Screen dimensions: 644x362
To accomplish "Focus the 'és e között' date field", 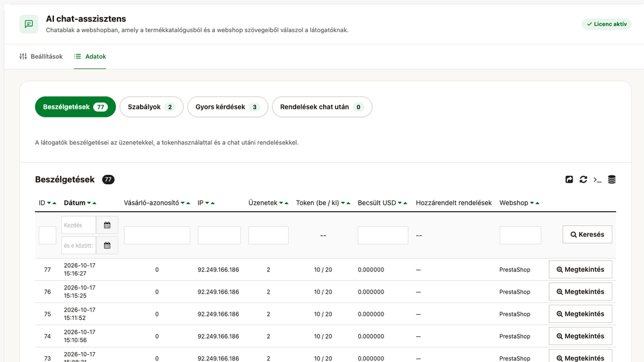I will [79, 245].
